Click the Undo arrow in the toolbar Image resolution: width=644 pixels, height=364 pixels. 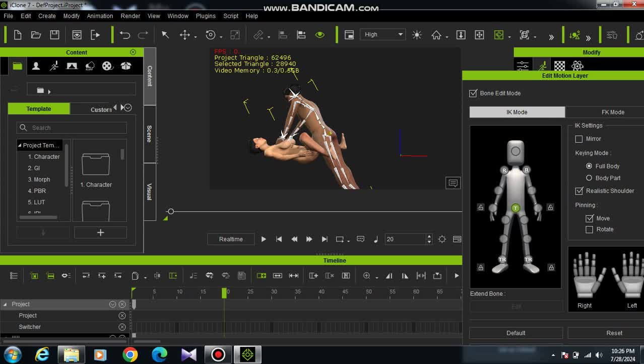(124, 35)
